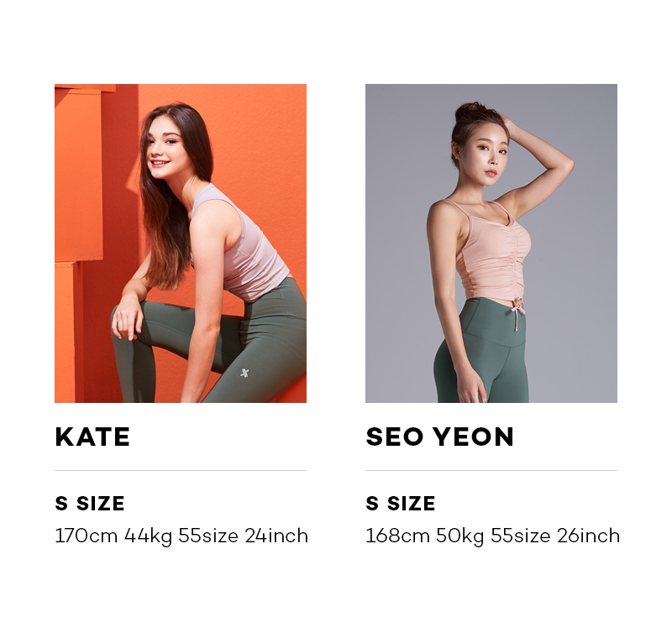This screenshot has height=638, width=672.
Task: Click Seo Yeon's 55size text
Action: click(520, 536)
